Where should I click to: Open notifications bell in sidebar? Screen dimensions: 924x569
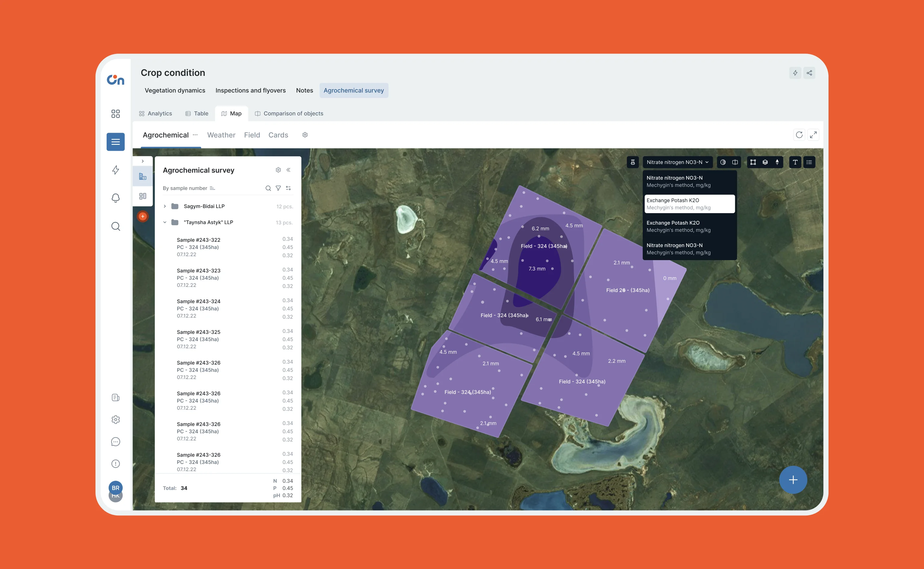coord(116,198)
